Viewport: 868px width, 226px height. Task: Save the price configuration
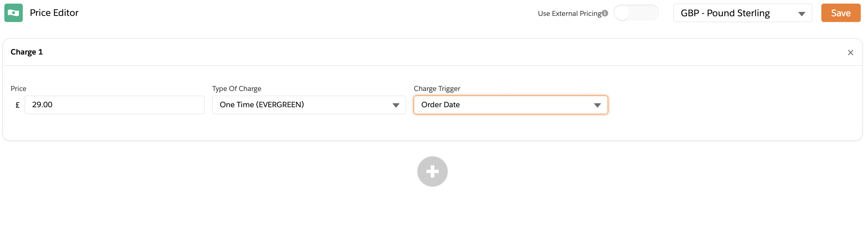pyautogui.click(x=841, y=13)
